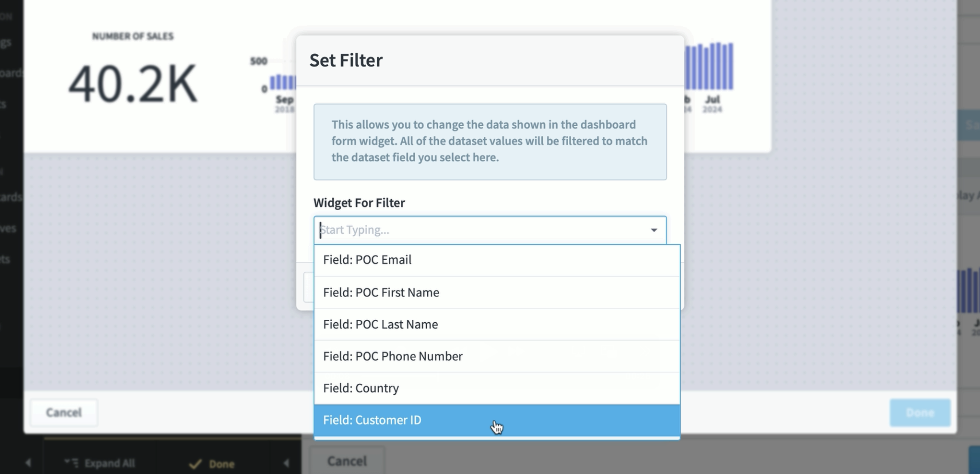Select Field: Country option
The height and width of the screenshot is (474, 980).
pos(497,388)
